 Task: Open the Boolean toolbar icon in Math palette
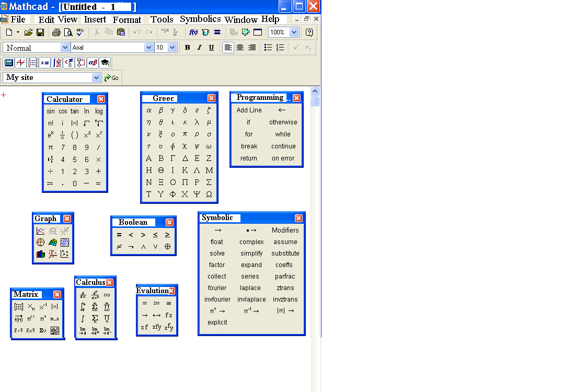tap(69, 63)
